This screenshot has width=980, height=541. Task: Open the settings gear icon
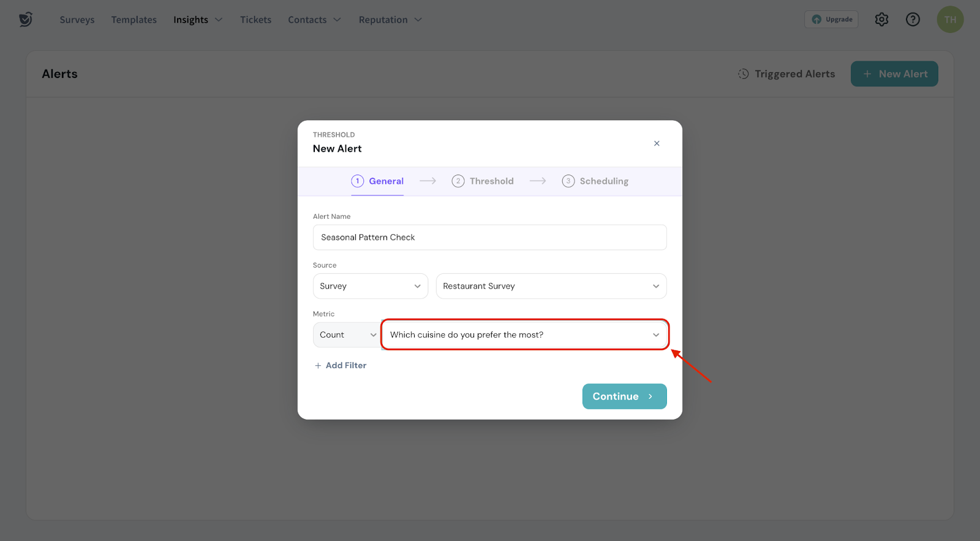point(881,20)
